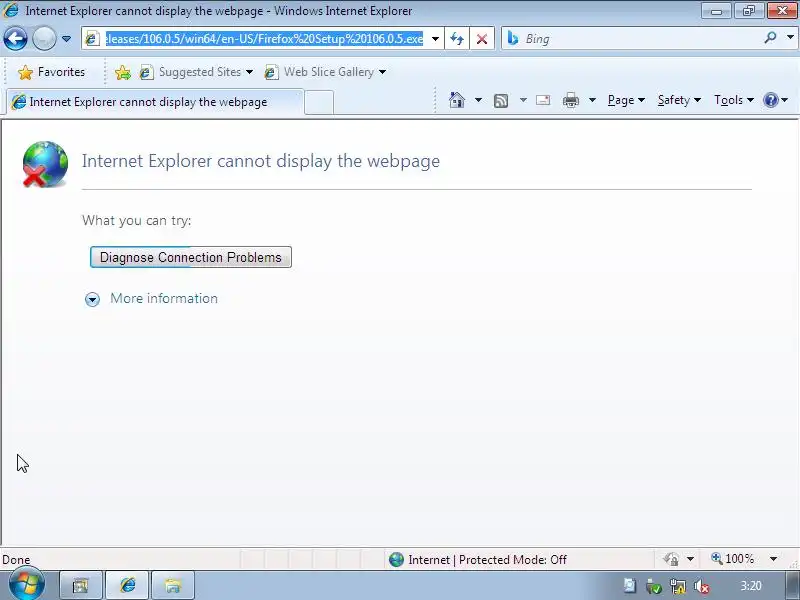Open Suggested Sites dropdown

tap(196, 72)
